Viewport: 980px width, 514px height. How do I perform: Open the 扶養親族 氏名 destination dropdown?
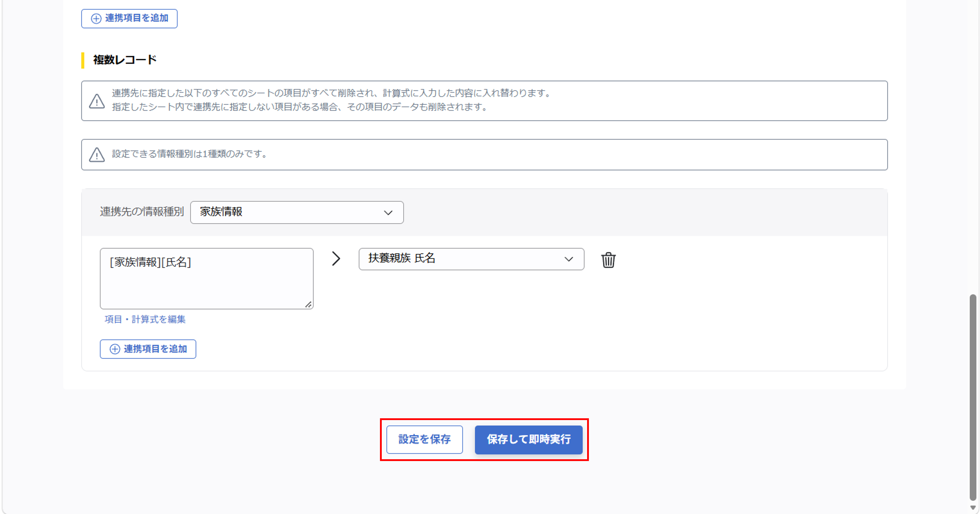click(471, 259)
